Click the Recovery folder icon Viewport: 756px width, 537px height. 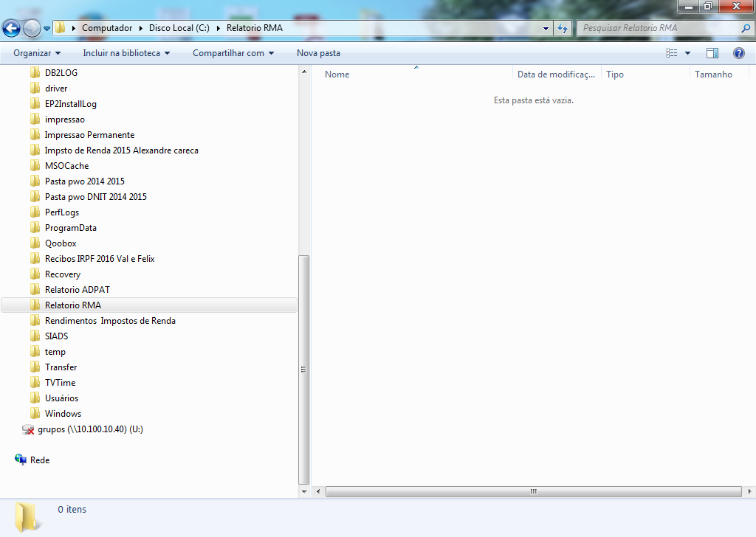point(35,274)
